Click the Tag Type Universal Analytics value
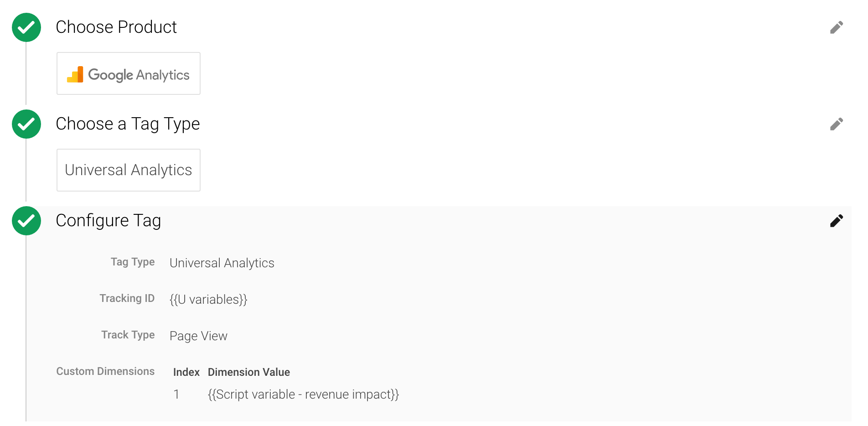The width and height of the screenshot is (868, 426). click(222, 263)
